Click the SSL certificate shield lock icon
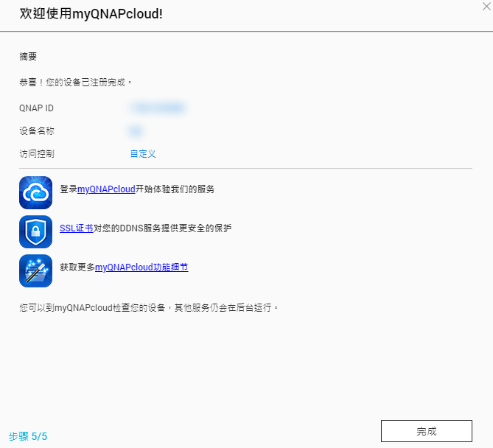The image size is (493, 448). pyautogui.click(x=35, y=231)
